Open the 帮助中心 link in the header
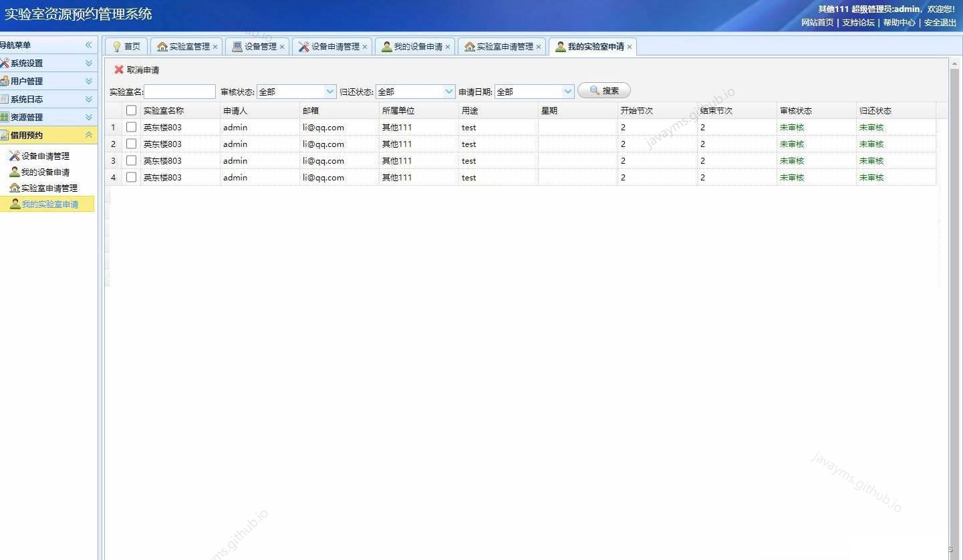 point(899,22)
